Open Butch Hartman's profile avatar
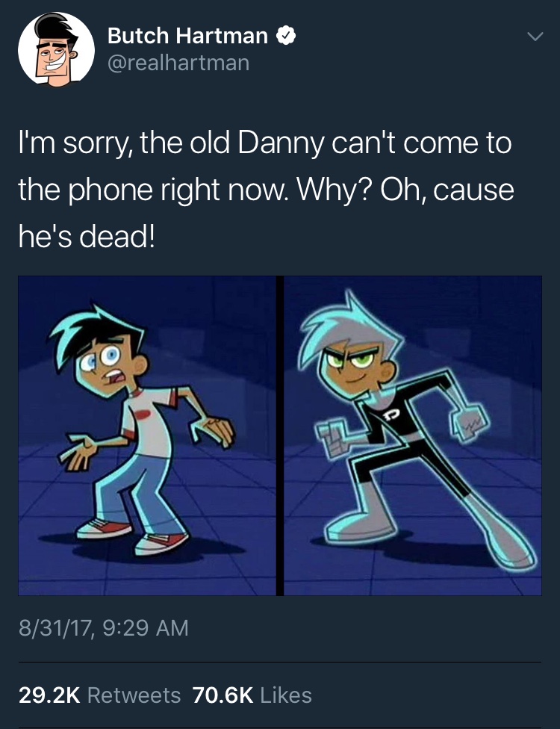 pyautogui.click(x=56, y=49)
